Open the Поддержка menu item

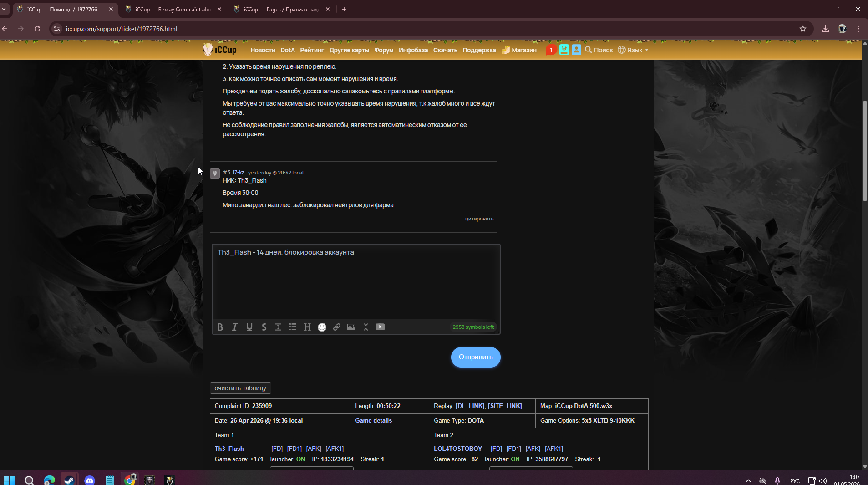(479, 50)
